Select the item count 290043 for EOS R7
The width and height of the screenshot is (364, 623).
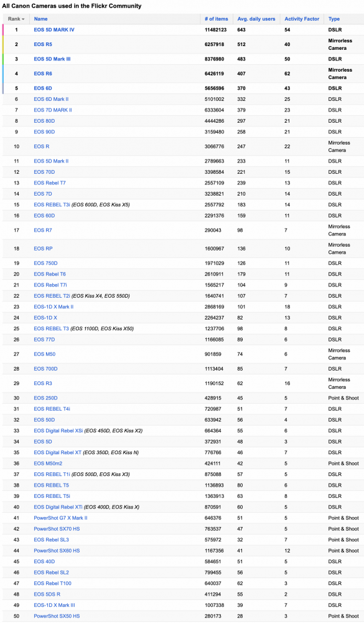click(x=213, y=231)
